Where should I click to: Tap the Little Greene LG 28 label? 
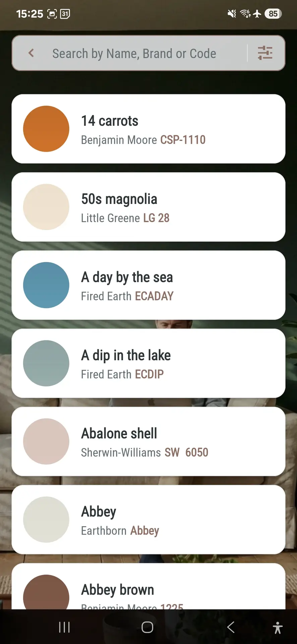pyautogui.click(x=125, y=218)
